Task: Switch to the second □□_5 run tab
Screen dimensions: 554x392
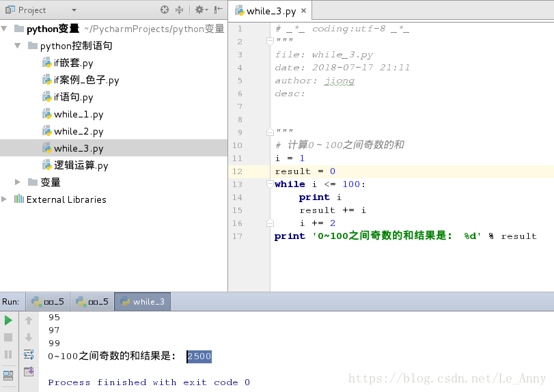Action: 92,302
